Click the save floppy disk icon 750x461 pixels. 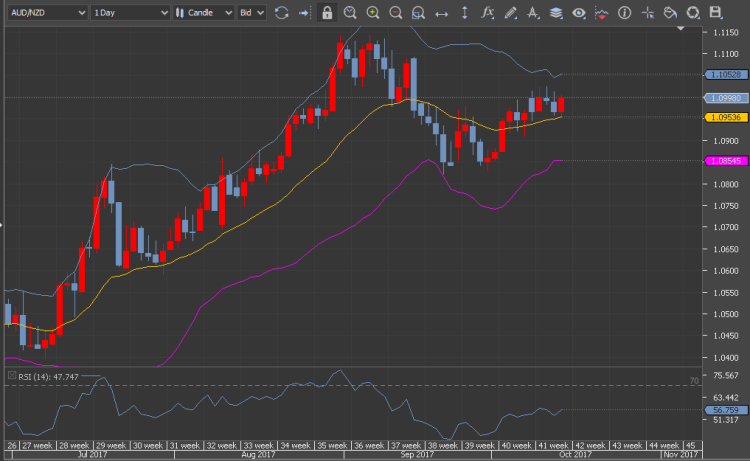(715, 13)
